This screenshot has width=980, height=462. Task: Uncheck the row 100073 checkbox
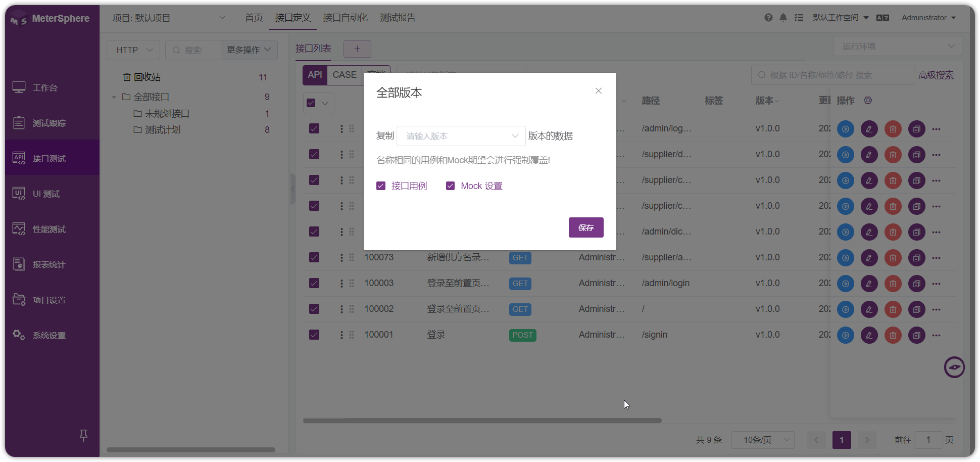tap(314, 257)
